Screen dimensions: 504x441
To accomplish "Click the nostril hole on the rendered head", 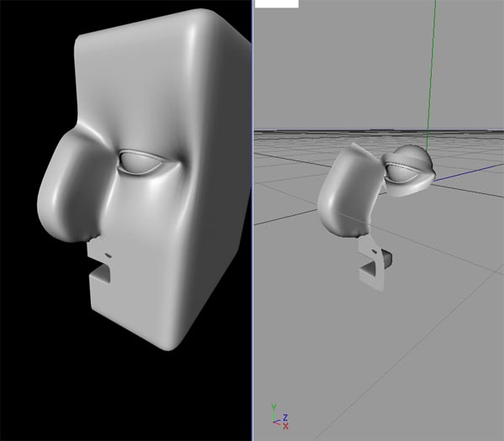I will [108, 255].
